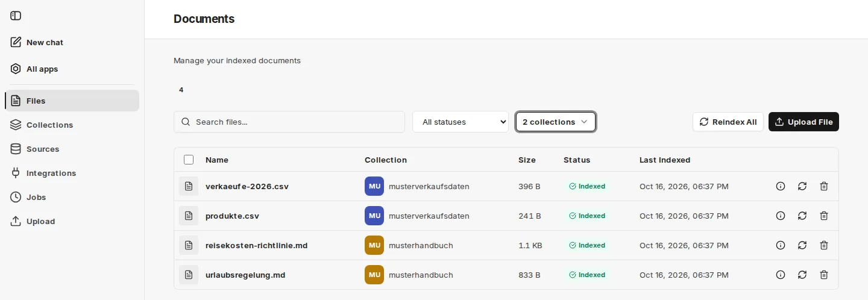This screenshot has width=868, height=300.
Task: Focus the Search files field
Action: 289,122
